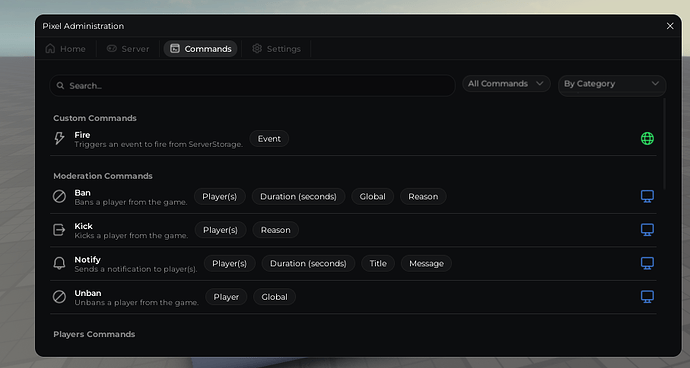Click the monitor icon in Ban row

coord(647,196)
